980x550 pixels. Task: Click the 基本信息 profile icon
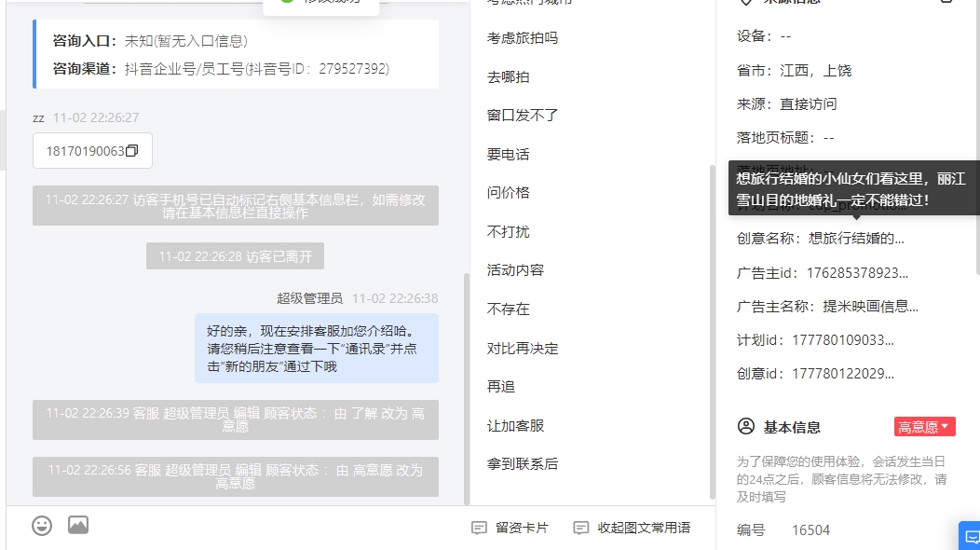pyautogui.click(x=746, y=427)
